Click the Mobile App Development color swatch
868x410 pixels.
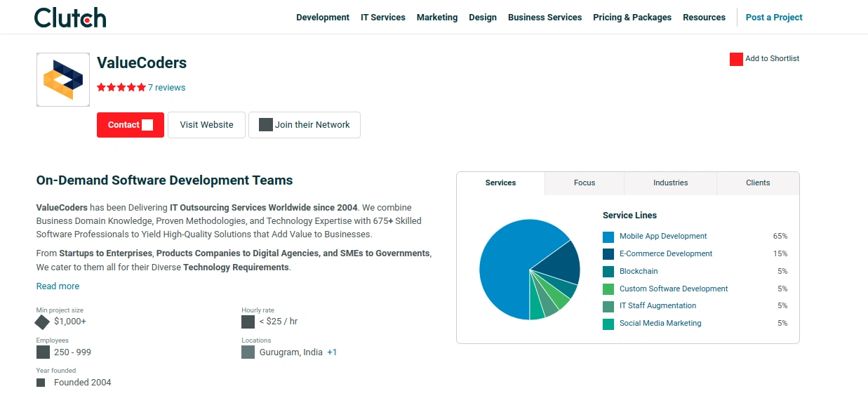tap(608, 237)
